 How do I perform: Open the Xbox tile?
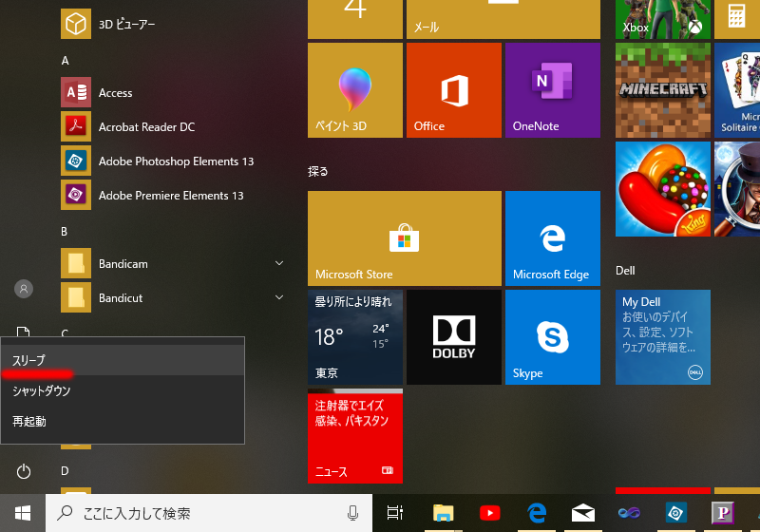click(x=663, y=19)
